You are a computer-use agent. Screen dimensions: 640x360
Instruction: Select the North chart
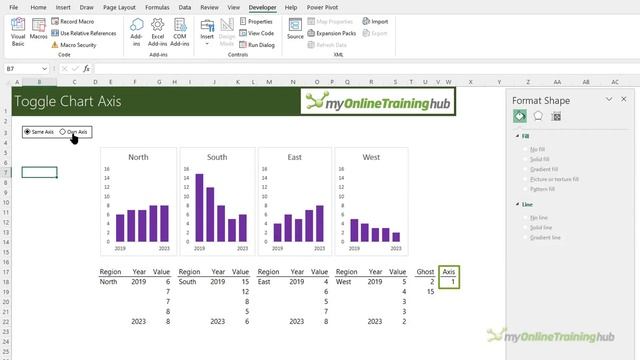click(138, 202)
